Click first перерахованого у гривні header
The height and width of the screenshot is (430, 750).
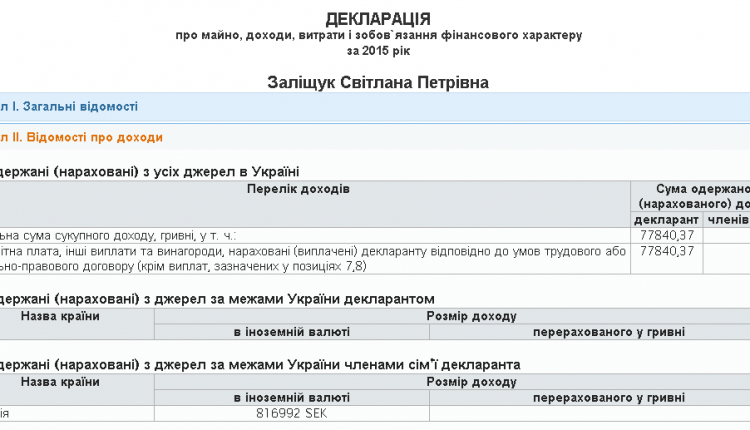pos(609,332)
